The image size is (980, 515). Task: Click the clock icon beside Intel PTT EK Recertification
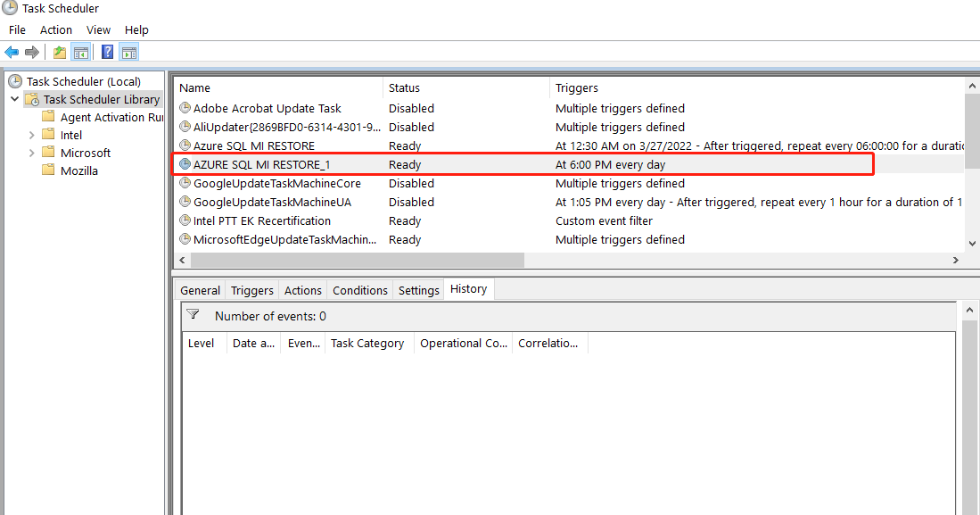[x=185, y=220]
